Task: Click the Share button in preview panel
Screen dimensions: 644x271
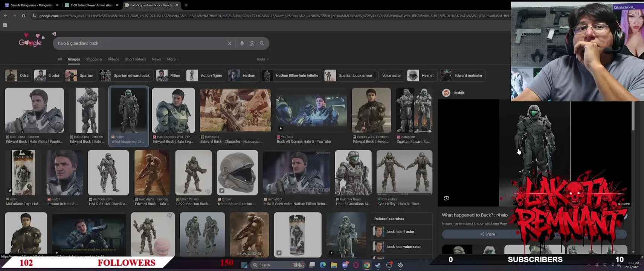Action: tap(488, 234)
